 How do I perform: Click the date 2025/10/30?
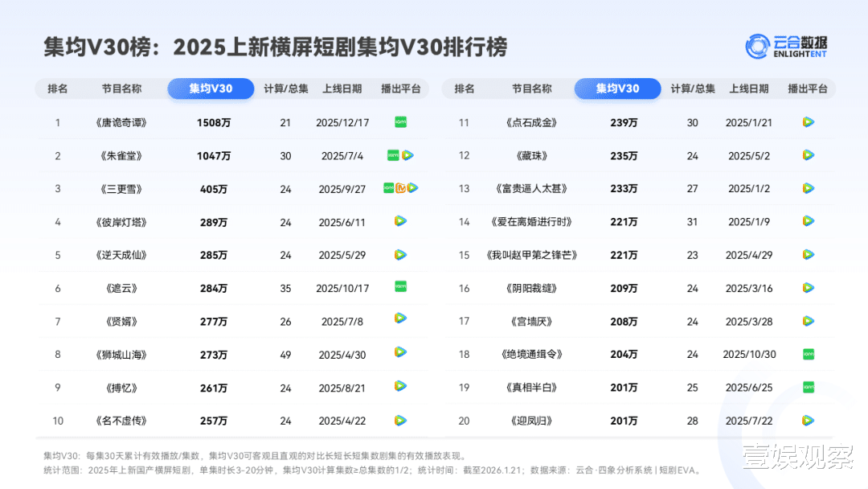[x=750, y=354]
